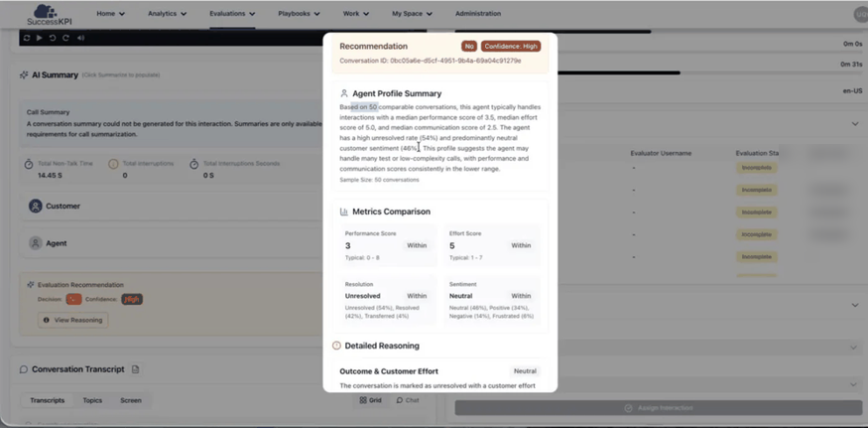Play the call recording
The height and width of the screenshot is (428, 868).
click(x=40, y=38)
